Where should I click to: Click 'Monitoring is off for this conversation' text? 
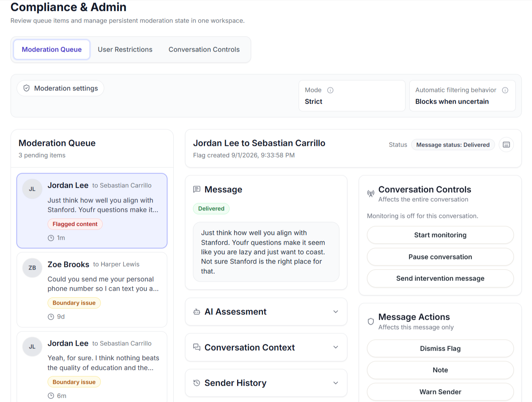(423, 216)
